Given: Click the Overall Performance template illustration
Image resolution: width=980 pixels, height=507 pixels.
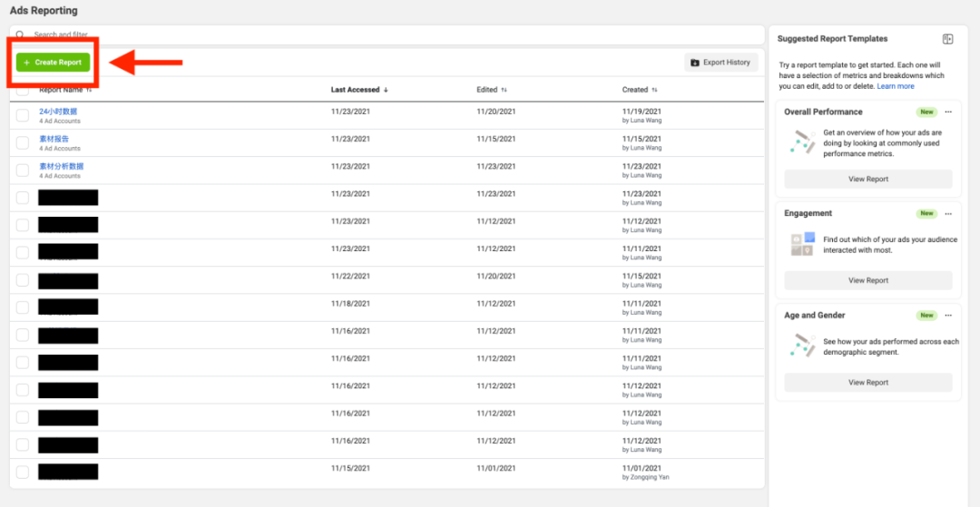Looking at the screenshot, I should click(x=802, y=143).
